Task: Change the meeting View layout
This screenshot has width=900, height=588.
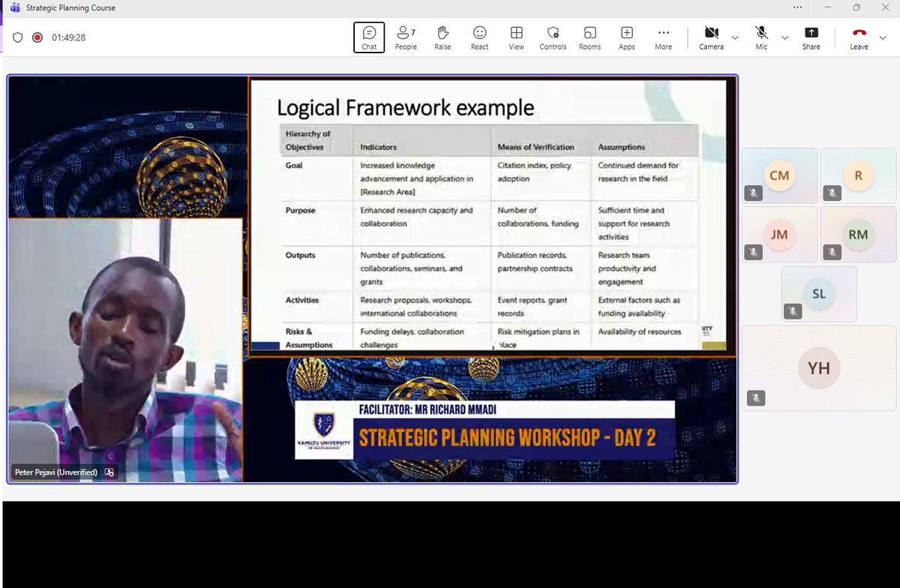Action: [x=516, y=37]
